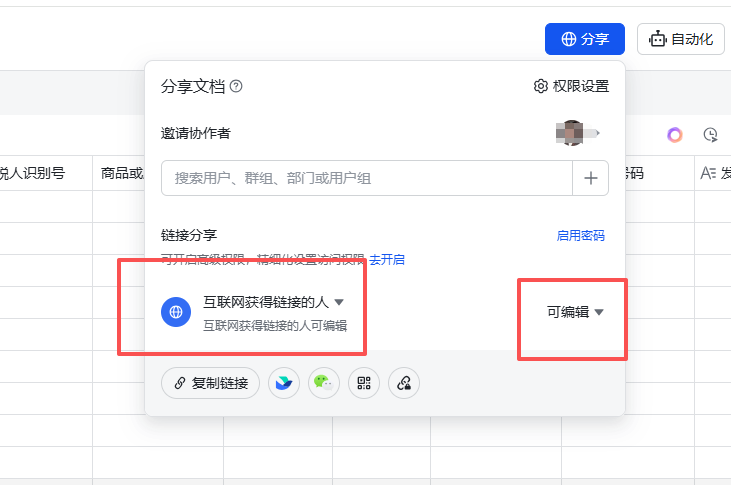Click the blue 分享 share button
731x485 pixels.
pyautogui.click(x=585, y=39)
